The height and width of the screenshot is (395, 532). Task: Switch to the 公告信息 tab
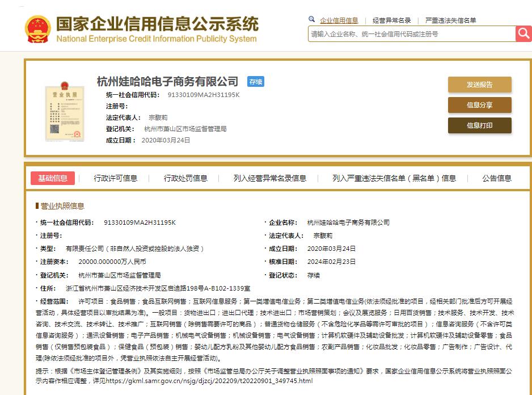point(496,178)
